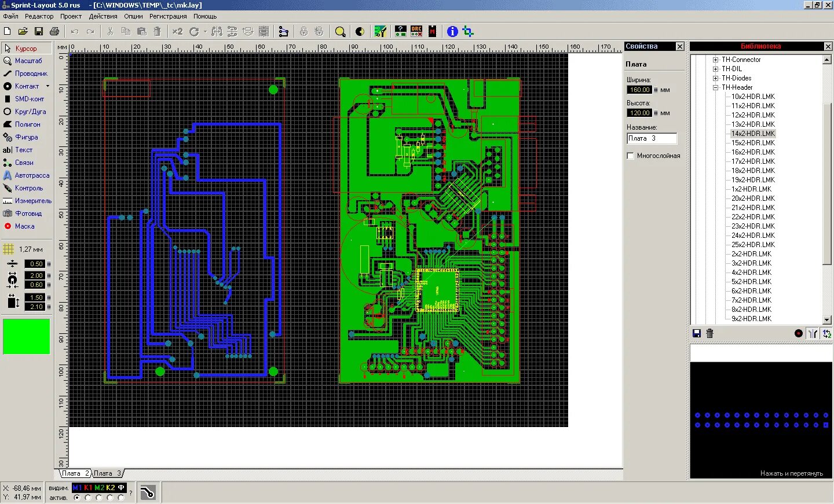Click the Ширина value 160.00 field

[639, 90]
